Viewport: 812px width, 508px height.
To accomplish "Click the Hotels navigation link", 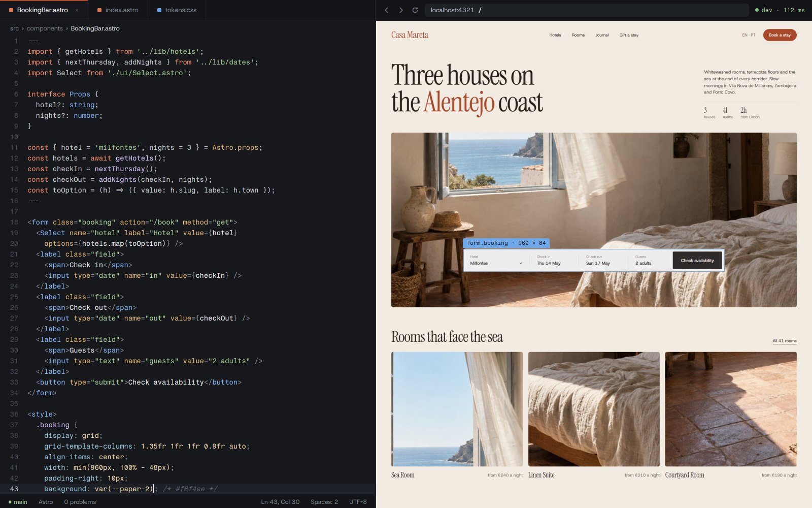I will 555,35.
